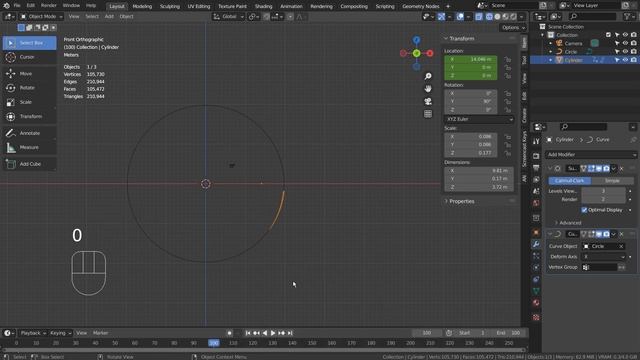This screenshot has width=640, height=360.
Task: Open Deform Axis dropdown
Action: tap(603, 257)
